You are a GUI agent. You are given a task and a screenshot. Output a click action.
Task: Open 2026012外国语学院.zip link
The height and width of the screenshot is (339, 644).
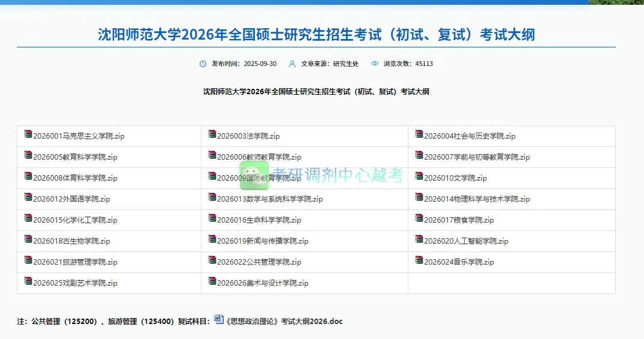72,199
